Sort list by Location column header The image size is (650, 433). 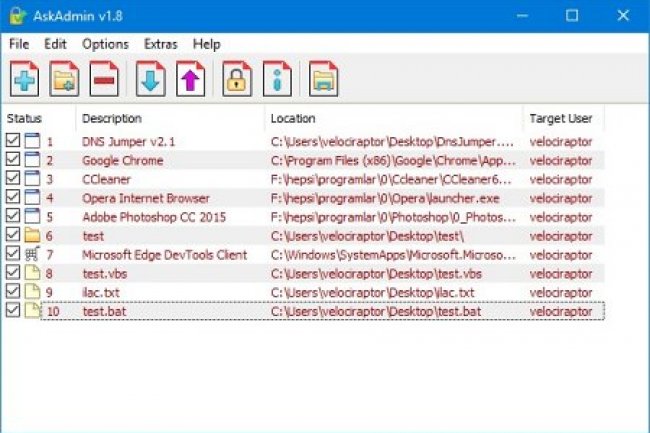pos(292,118)
